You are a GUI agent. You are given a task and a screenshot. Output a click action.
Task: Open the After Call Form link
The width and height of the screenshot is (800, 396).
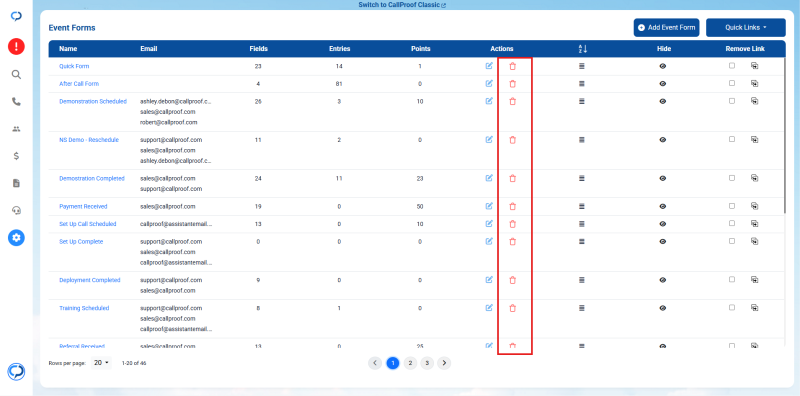click(79, 84)
